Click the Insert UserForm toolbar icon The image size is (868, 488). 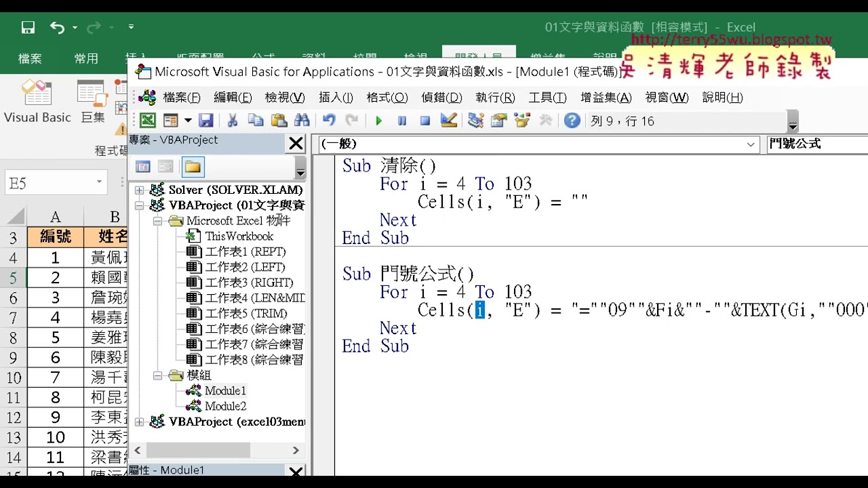pos(170,121)
